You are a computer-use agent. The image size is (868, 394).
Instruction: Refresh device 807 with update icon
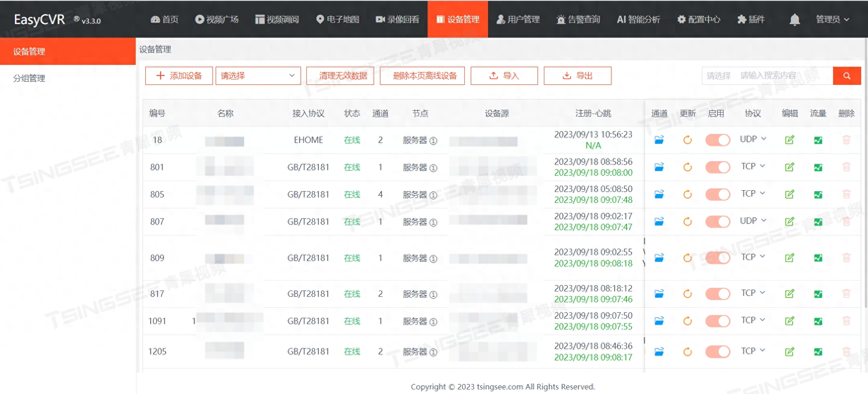click(687, 222)
